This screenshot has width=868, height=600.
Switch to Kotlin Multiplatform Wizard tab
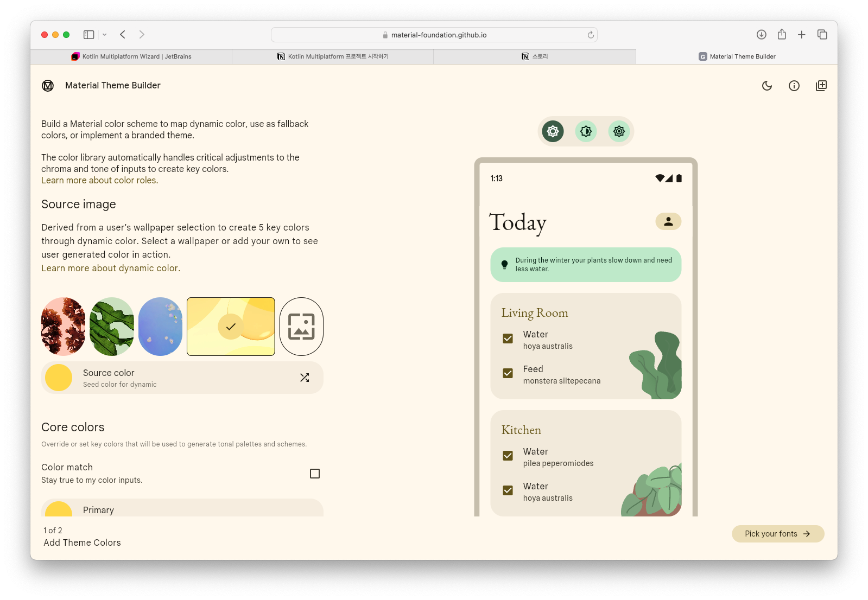tap(131, 56)
